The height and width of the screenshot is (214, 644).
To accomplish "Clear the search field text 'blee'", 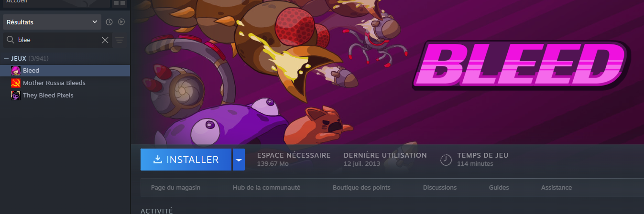I will point(105,40).
